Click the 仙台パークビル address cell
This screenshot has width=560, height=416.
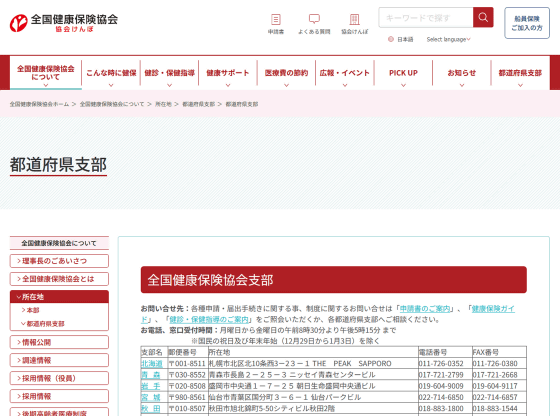(313, 397)
